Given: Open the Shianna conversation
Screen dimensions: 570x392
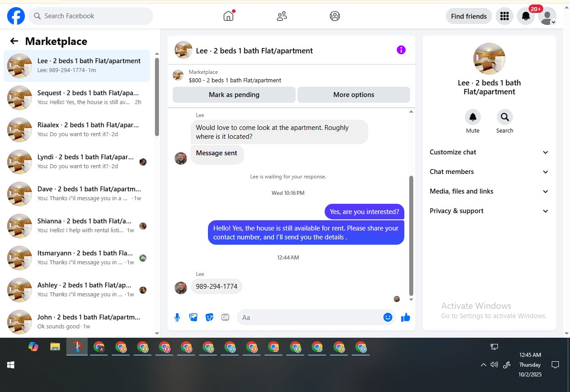Looking at the screenshot, I should coord(77,226).
